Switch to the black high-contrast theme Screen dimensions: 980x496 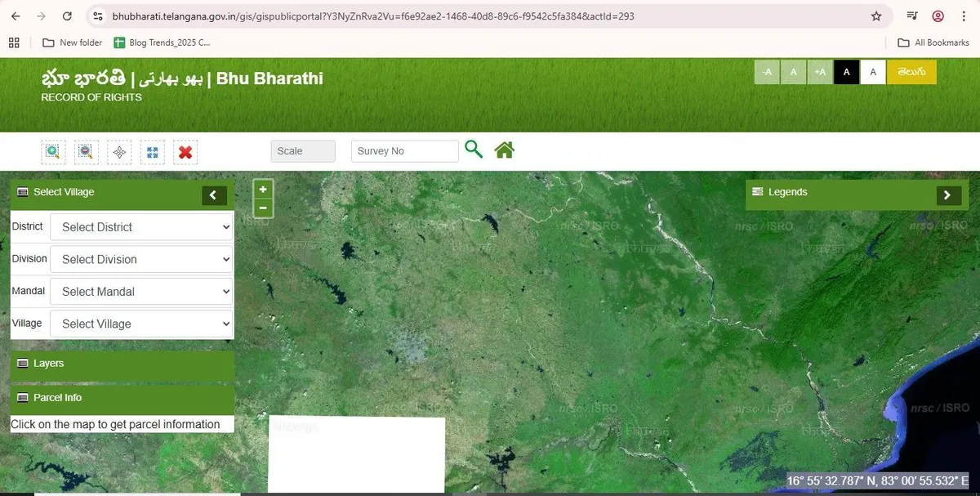[x=846, y=72]
